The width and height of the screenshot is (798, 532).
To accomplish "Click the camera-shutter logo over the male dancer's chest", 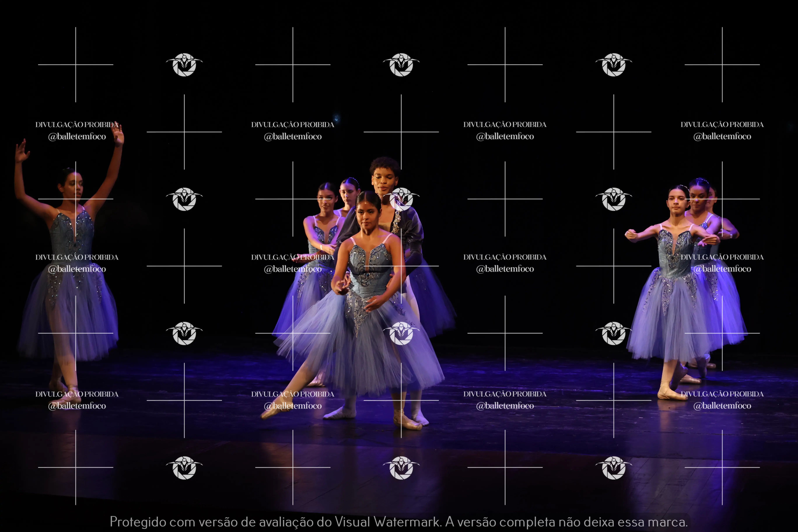I will pyautogui.click(x=401, y=199).
